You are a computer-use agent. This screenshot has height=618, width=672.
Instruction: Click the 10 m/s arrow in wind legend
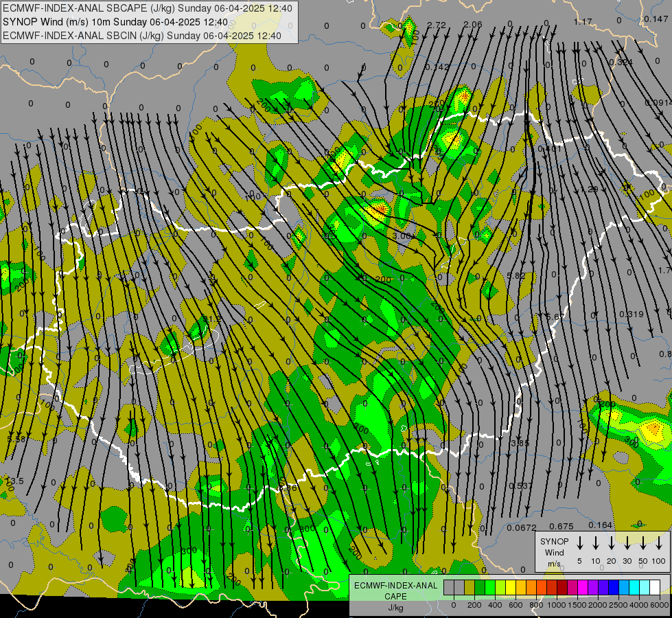pos(595,542)
